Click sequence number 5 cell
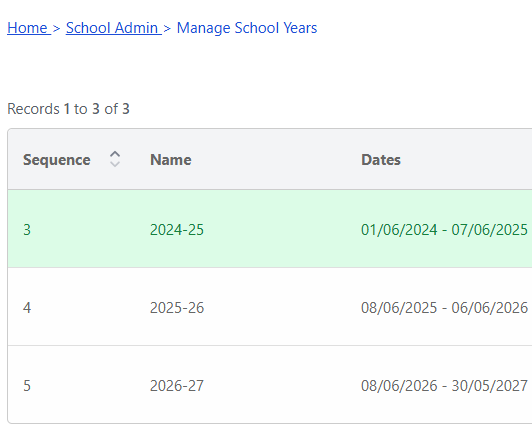This screenshot has height=424, width=532. click(x=27, y=386)
